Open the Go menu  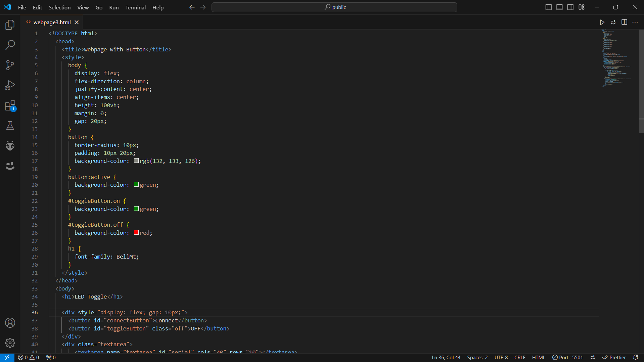99,7
